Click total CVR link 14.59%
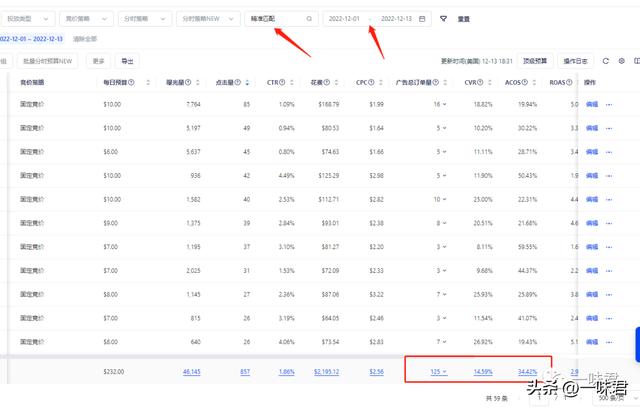Image resolution: width=640 pixels, height=408 pixels. click(483, 372)
